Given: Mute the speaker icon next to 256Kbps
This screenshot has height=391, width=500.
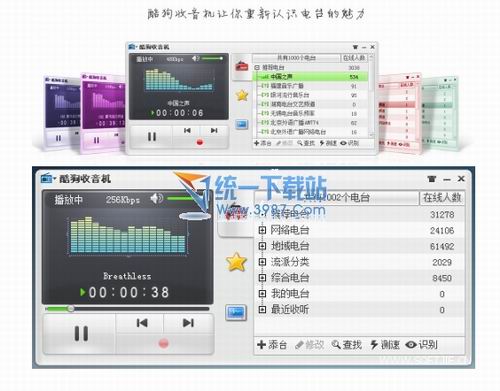Looking at the screenshot, I should coord(156,199).
